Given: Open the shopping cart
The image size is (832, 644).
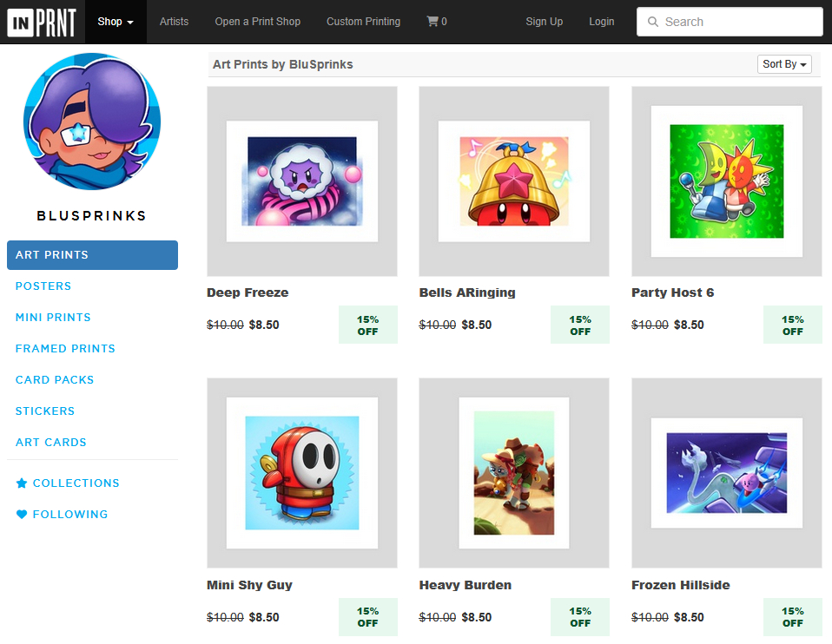Looking at the screenshot, I should point(437,22).
